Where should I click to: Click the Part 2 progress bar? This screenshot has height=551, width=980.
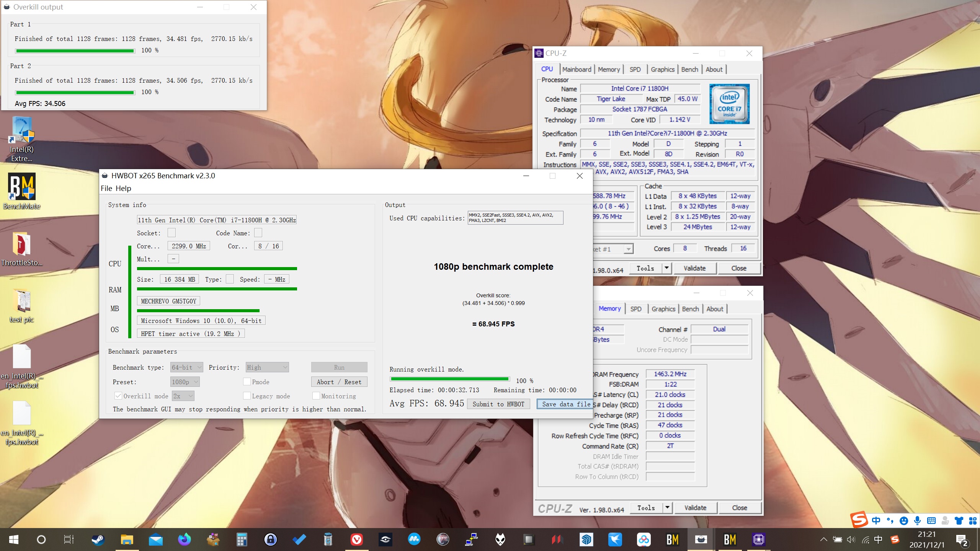[75, 93]
